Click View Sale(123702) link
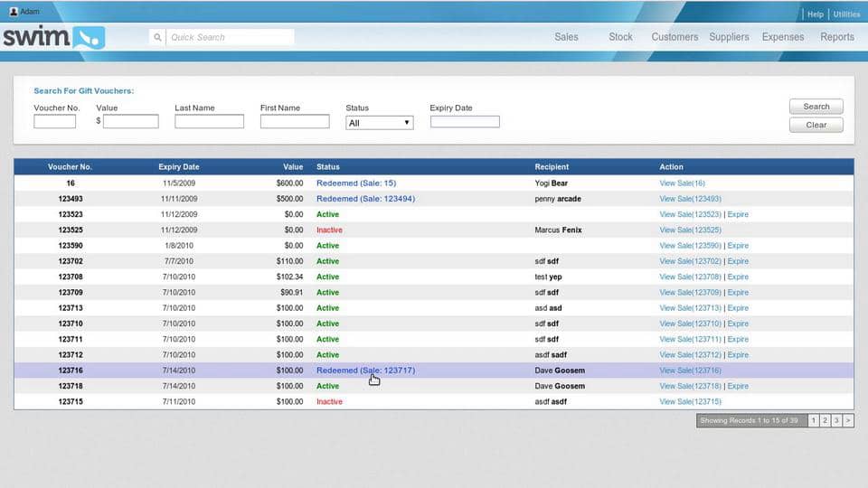 [x=690, y=261]
